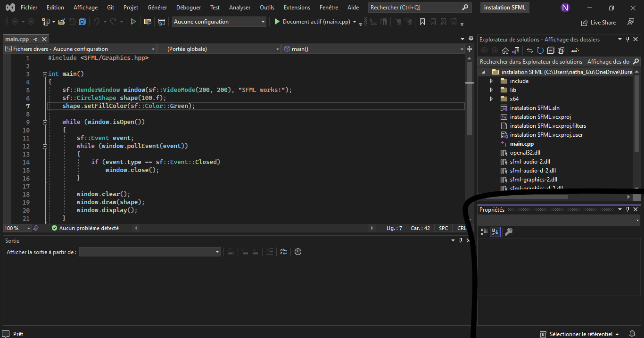The width and height of the screenshot is (644, 338).
Task: Click the clock icon in the Output pane
Action: click(x=298, y=252)
